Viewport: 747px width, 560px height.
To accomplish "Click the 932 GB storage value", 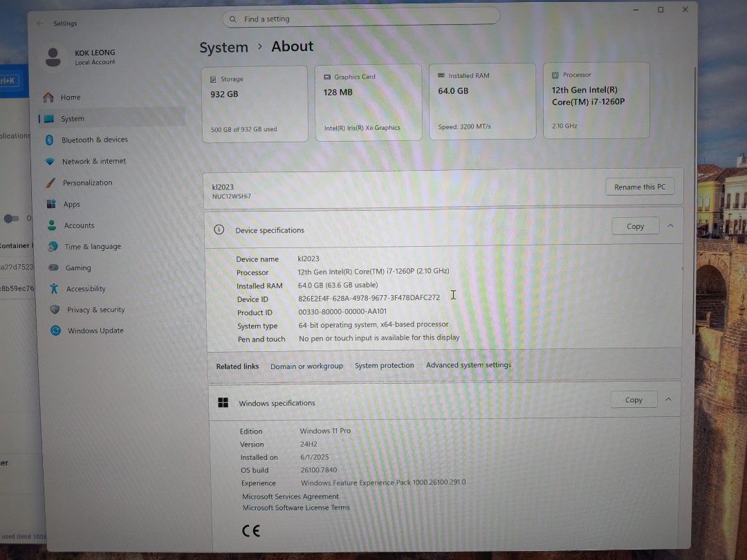I will tap(224, 94).
